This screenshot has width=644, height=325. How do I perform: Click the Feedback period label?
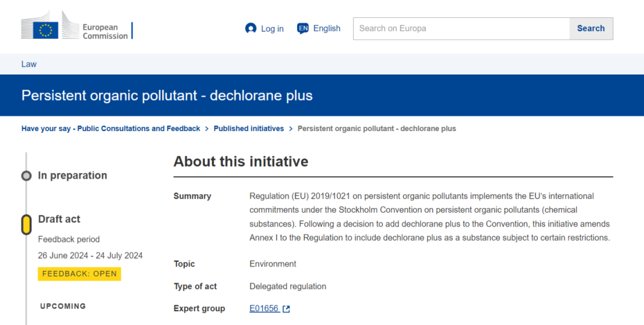[69, 239]
